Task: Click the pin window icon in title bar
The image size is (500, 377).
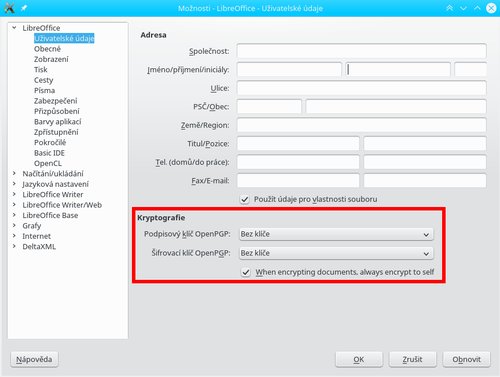Action: 24,8
